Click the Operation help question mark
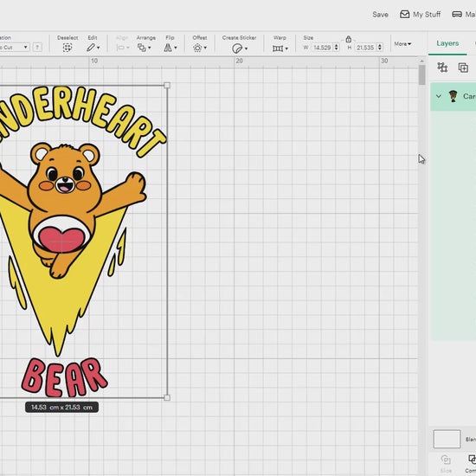The image size is (476, 476). coord(37,48)
